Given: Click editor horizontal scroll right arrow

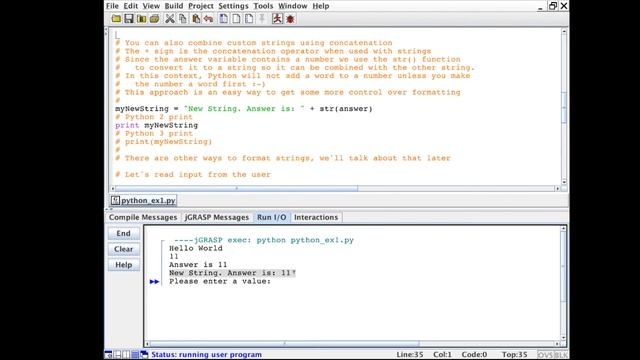Looking at the screenshot, I should 558,189.
